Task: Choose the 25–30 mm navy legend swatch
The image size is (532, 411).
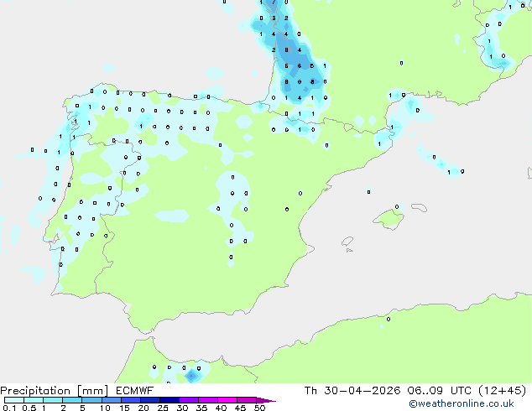Action: pyautogui.click(x=169, y=400)
